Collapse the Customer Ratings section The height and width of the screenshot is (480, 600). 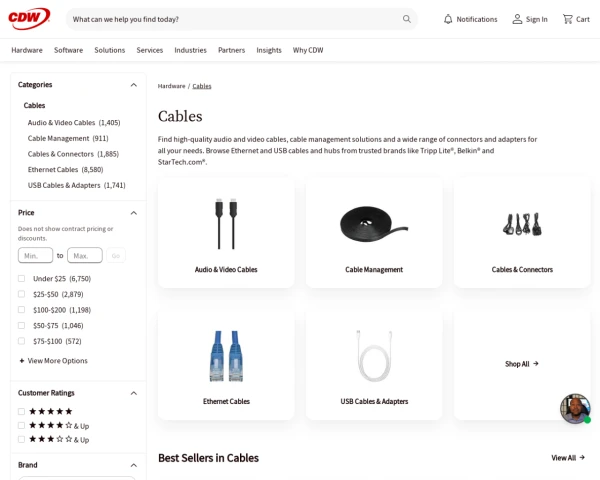pyautogui.click(x=134, y=393)
